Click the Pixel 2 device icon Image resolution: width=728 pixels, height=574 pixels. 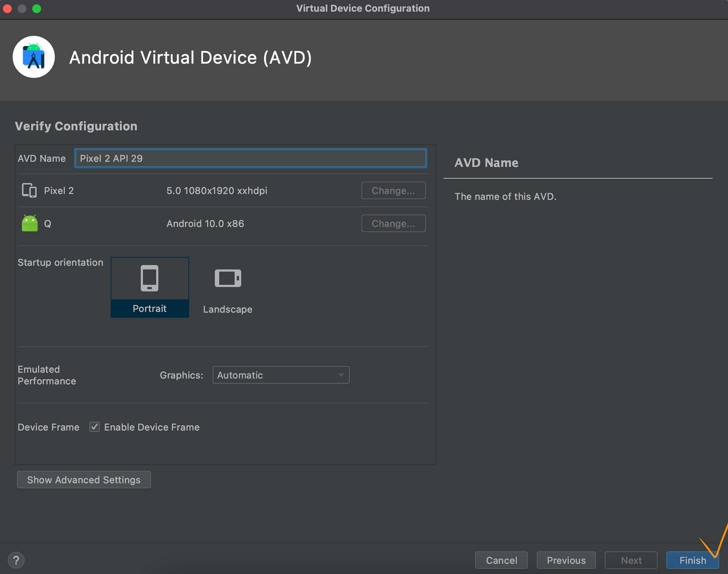coord(29,190)
